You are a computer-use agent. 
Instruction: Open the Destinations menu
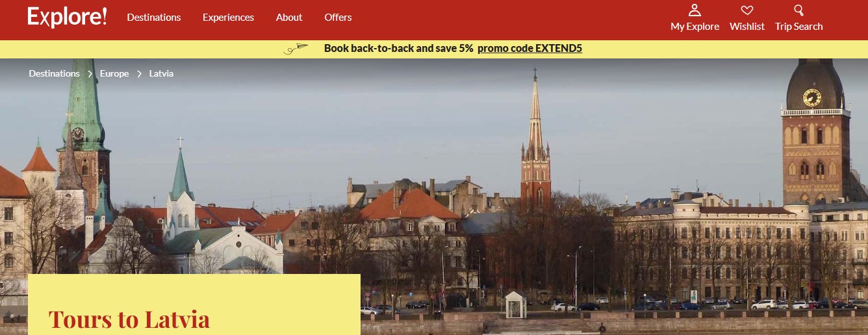(154, 18)
